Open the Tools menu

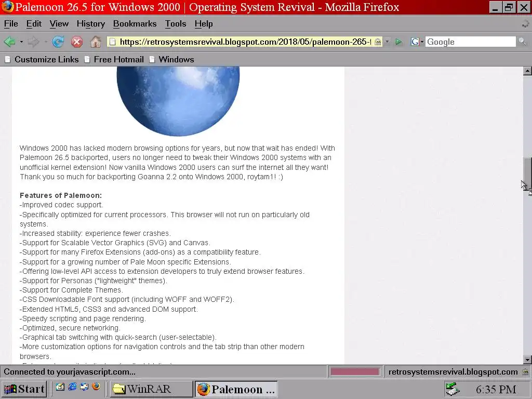176,24
